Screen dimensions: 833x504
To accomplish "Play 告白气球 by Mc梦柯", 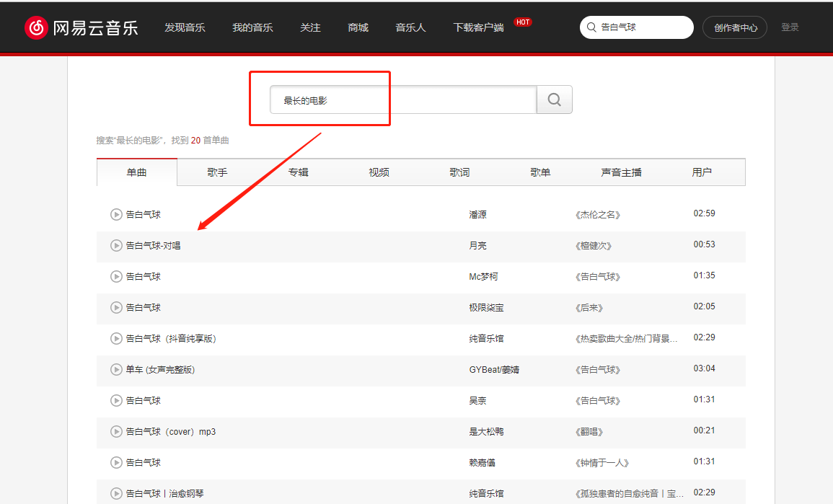I will pos(116,277).
